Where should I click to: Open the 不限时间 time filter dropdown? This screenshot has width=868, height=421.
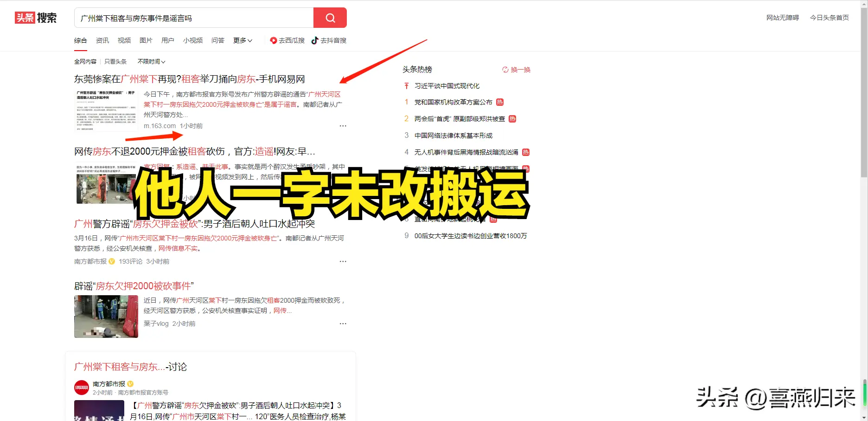point(151,61)
